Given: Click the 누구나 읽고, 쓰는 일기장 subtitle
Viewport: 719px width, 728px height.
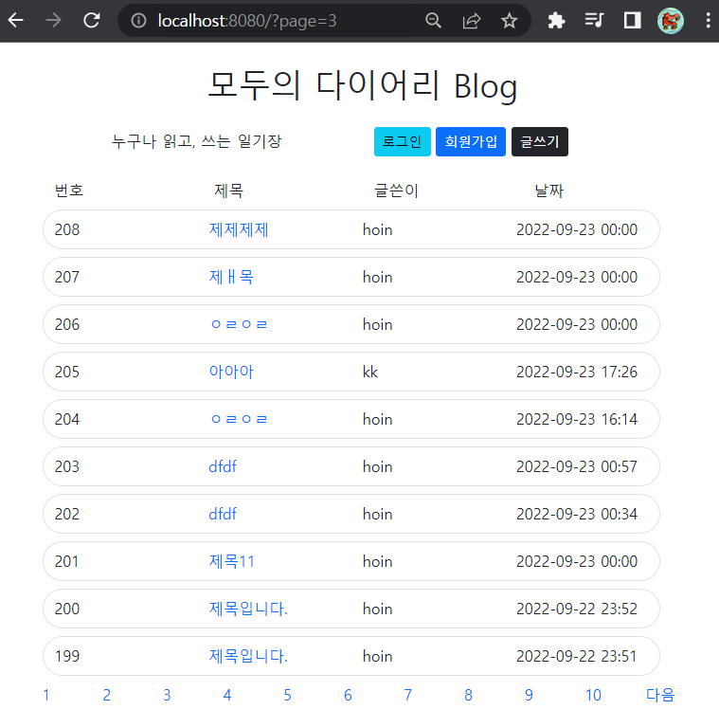Looking at the screenshot, I should click(197, 141).
